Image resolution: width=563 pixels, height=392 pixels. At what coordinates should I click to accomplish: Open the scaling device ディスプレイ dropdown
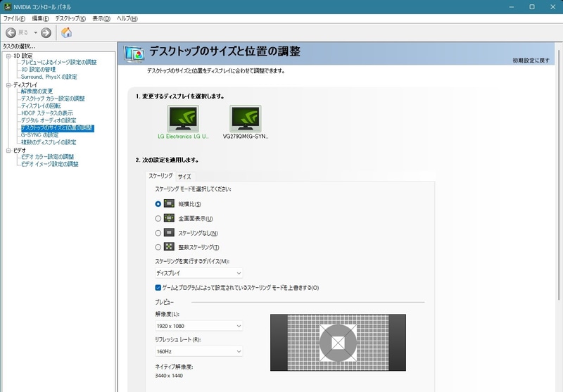click(199, 273)
